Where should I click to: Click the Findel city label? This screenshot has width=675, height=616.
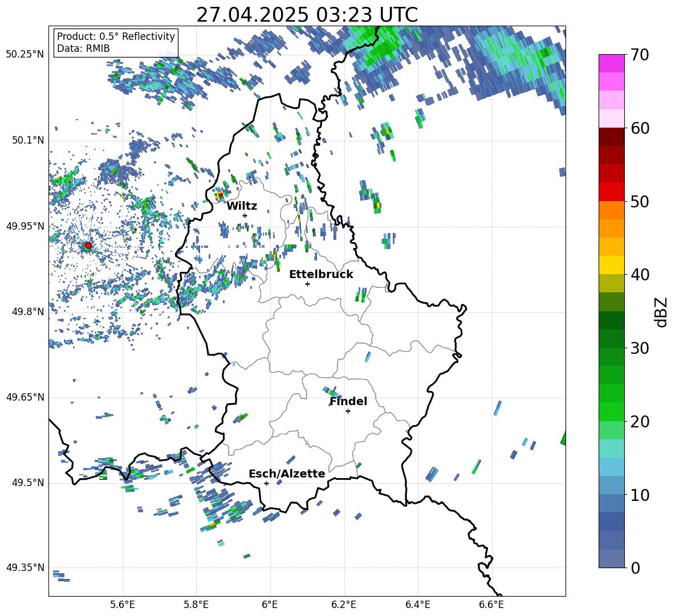(x=348, y=401)
